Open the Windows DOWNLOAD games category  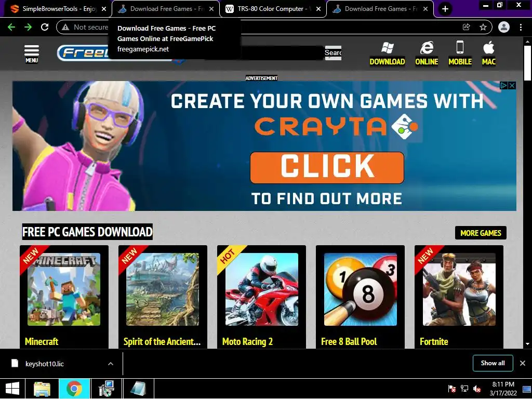point(387,54)
